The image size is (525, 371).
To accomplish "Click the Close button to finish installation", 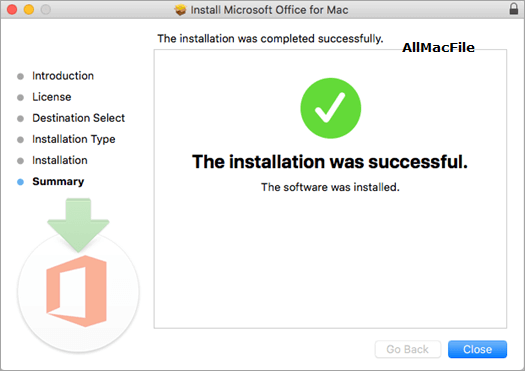I will 477,349.
